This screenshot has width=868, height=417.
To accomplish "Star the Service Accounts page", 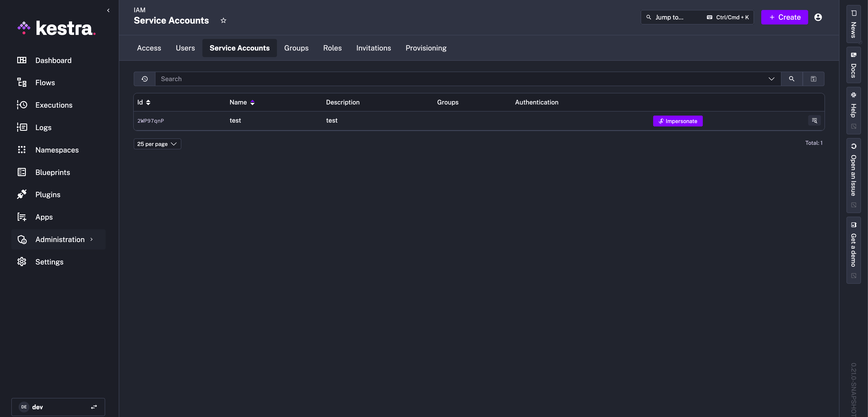I will pyautogui.click(x=223, y=20).
